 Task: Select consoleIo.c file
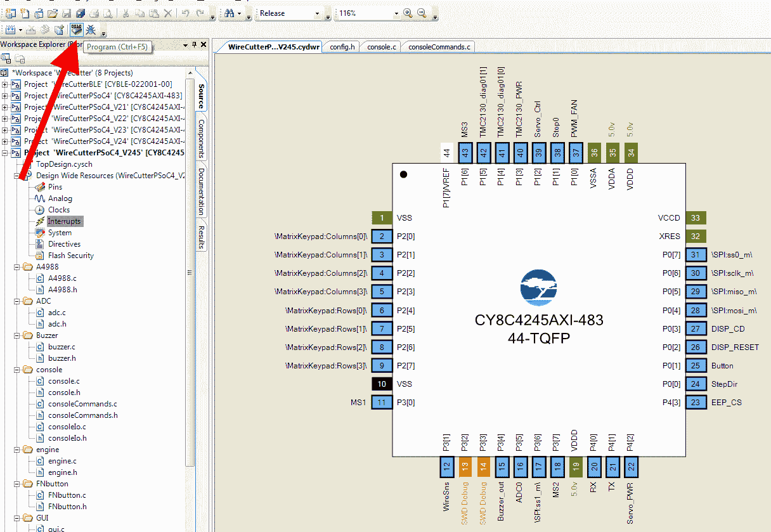(67, 427)
